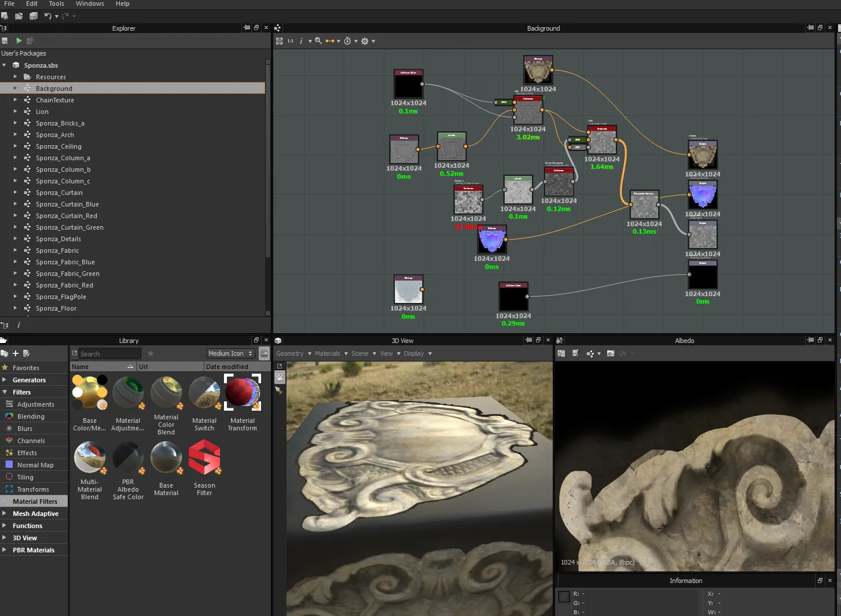
Task: Select the Sponza_Curtain_Blue graph
Action: (x=67, y=204)
